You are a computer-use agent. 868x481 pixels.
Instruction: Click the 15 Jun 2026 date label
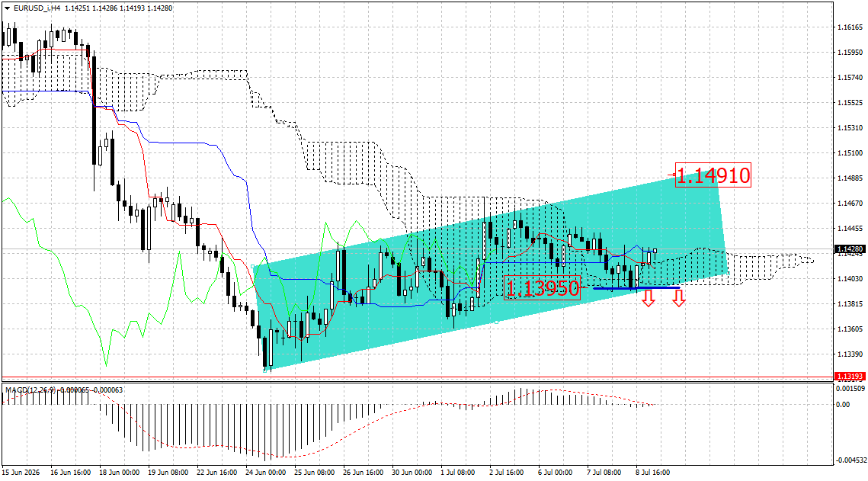pyautogui.click(x=21, y=473)
